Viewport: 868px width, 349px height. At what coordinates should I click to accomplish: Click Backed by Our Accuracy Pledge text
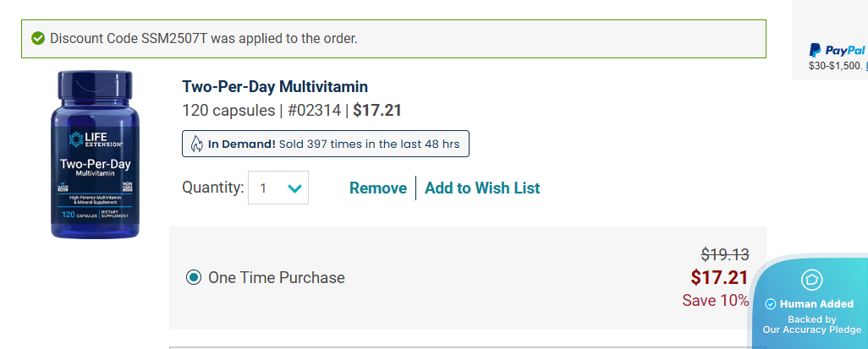click(811, 324)
